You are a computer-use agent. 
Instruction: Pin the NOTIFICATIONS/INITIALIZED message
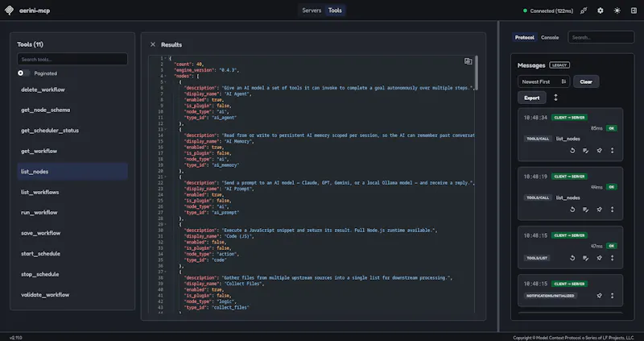point(599,295)
